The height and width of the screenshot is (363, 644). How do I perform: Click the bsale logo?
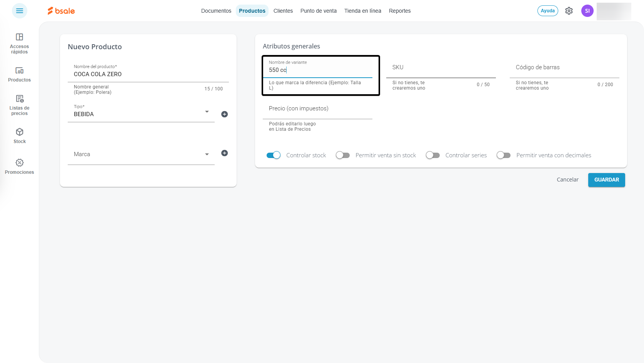(x=61, y=11)
